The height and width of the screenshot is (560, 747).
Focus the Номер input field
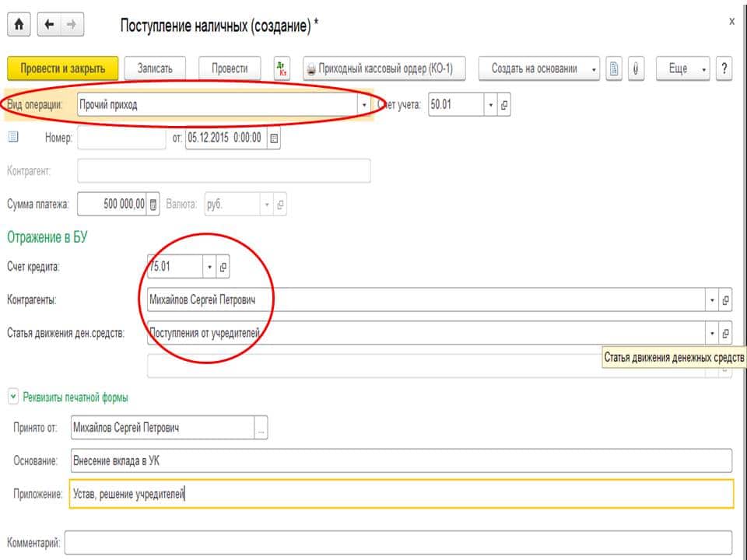(121, 138)
